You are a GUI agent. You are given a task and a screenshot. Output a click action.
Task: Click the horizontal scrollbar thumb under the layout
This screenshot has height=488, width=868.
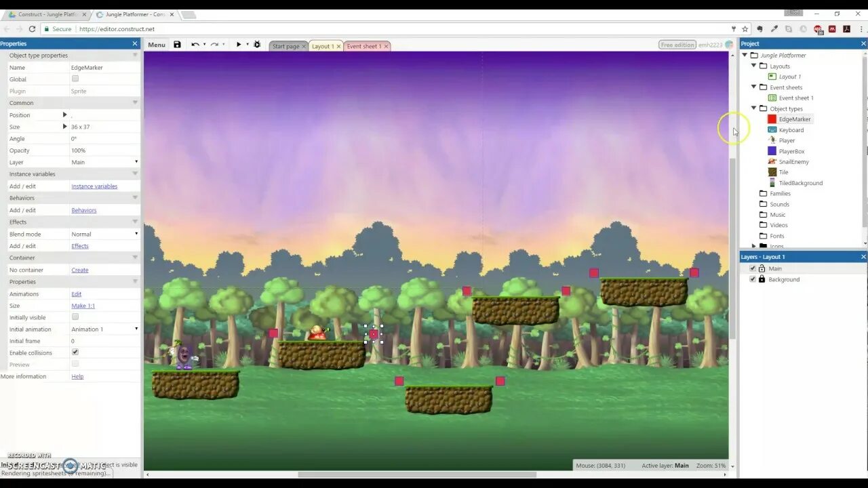[417, 474]
